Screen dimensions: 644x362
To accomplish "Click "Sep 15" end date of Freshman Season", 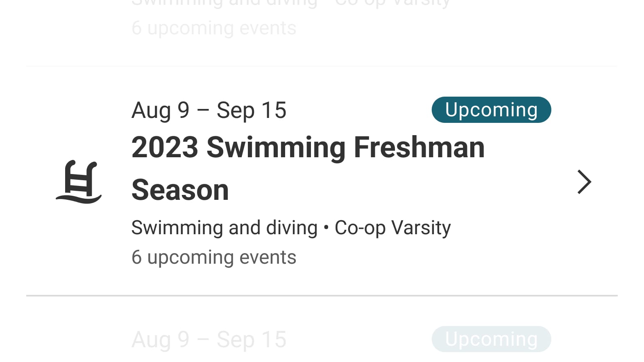I will tap(251, 111).
